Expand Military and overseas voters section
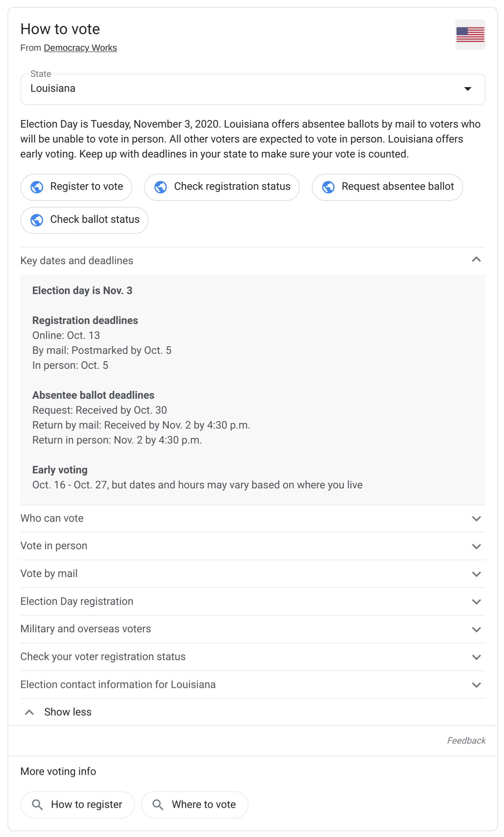The height and width of the screenshot is (837, 504). [x=476, y=629]
